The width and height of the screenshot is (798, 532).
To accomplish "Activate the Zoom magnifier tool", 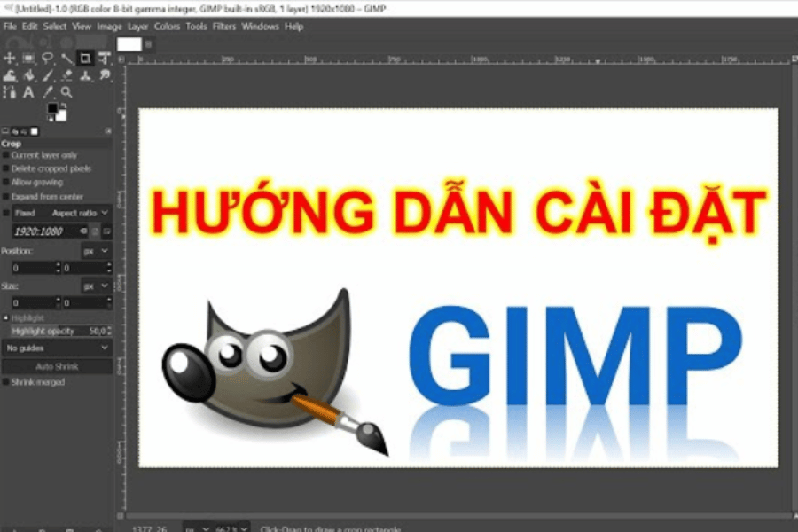I will click(x=66, y=92).
